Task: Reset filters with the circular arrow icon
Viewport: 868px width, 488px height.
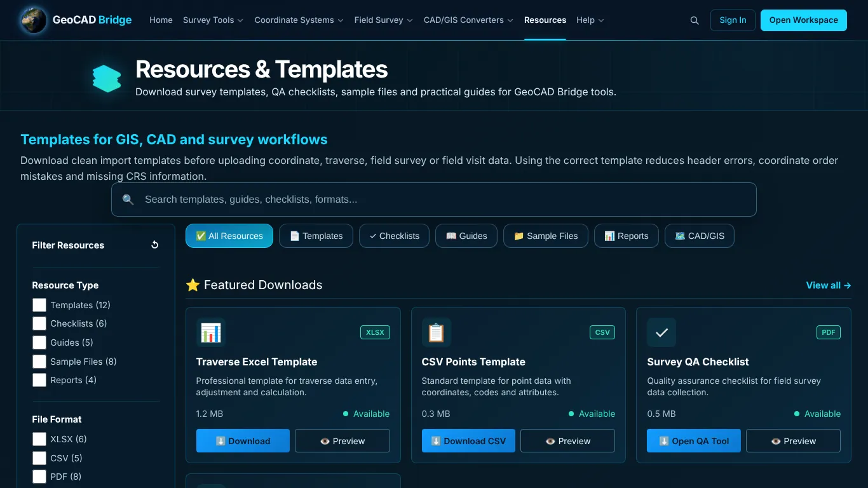Action: tap(154, 245)
